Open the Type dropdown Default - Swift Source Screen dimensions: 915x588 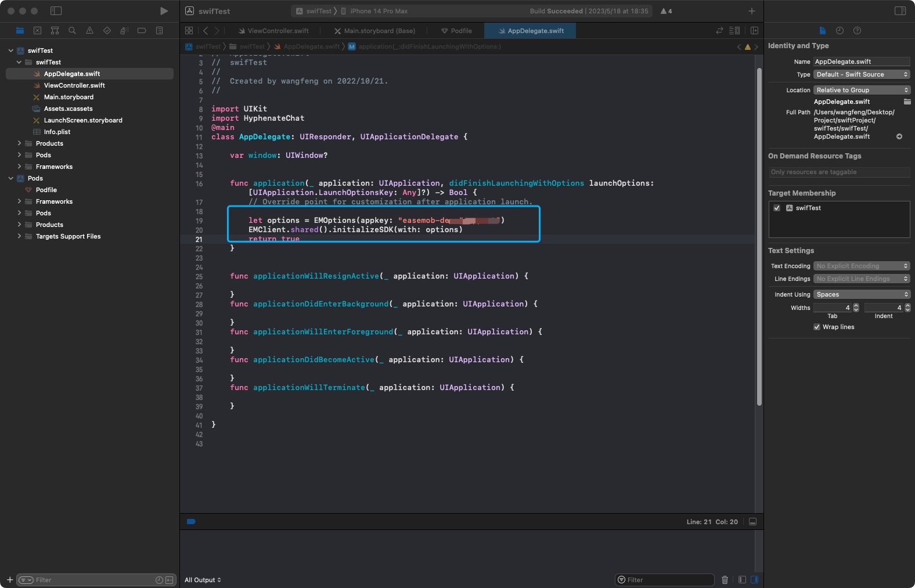point(862,74)
